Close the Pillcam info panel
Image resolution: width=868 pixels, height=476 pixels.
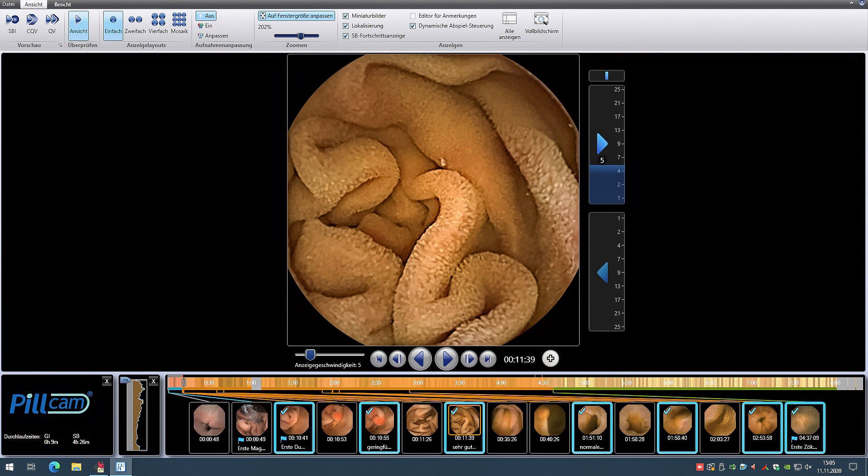tap(107, 381)
